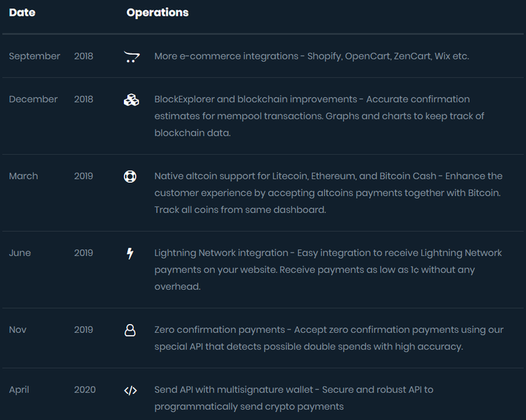Click the code brackets API icon
This screenshot has width=526, height=420.
click(131, 391)
